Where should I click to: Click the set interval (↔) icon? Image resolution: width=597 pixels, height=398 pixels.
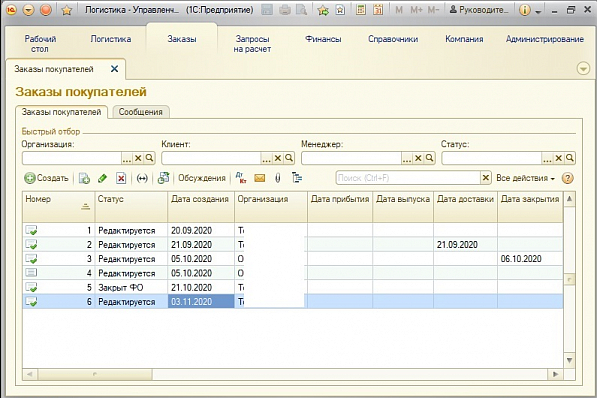[142, 178]
